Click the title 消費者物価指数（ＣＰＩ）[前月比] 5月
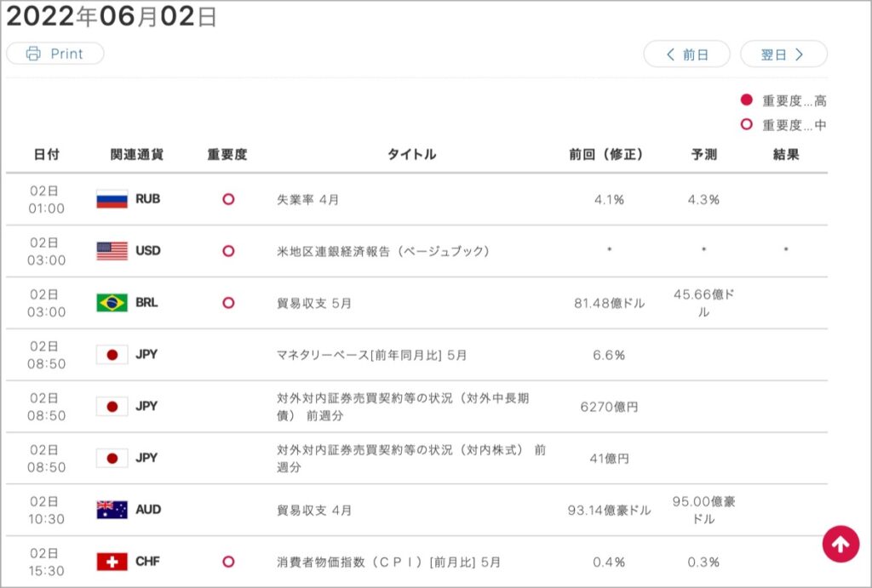The image size is (872, 588). coord(388,562)
